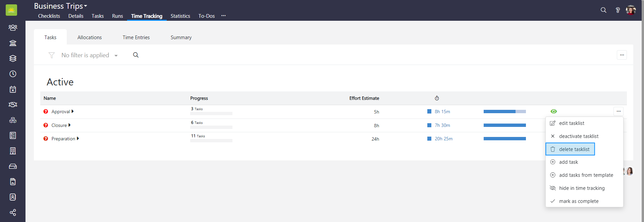Click the Approval time progress bar

(504, 112)
